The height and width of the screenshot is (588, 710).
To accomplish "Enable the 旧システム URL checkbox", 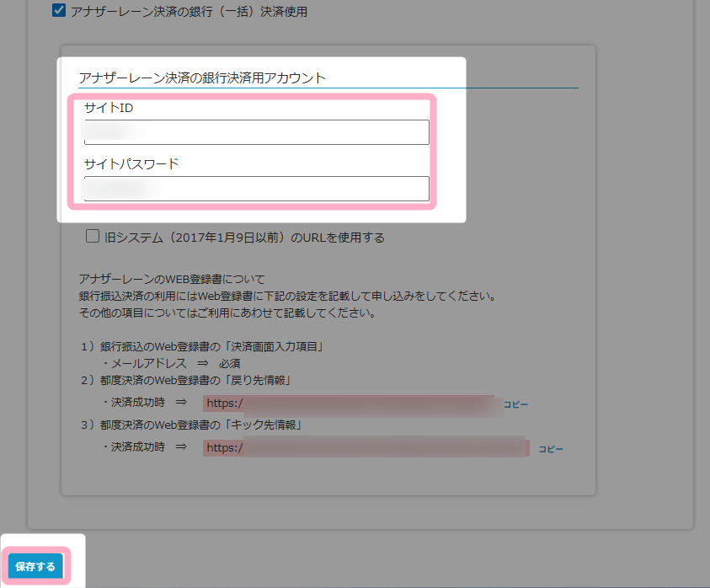I will pyautogui.click(x=93, y=238).
